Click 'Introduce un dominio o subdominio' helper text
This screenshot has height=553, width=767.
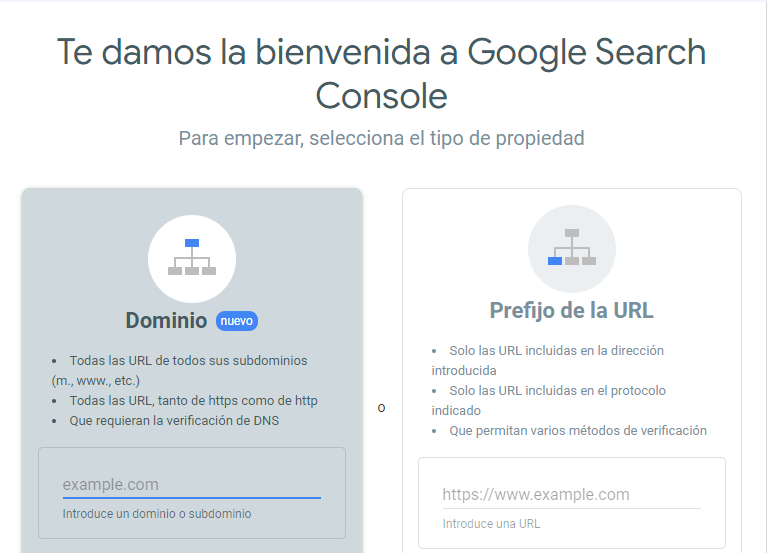point(157,514)
